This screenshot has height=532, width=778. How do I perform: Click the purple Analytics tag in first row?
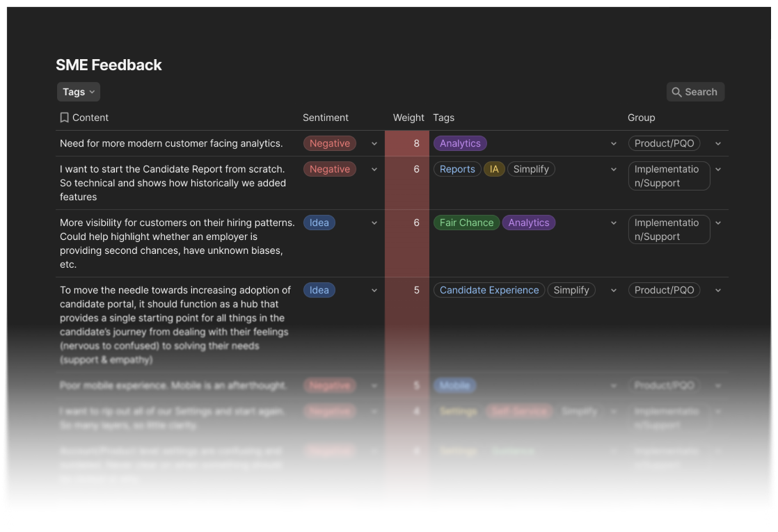[460, 143]
